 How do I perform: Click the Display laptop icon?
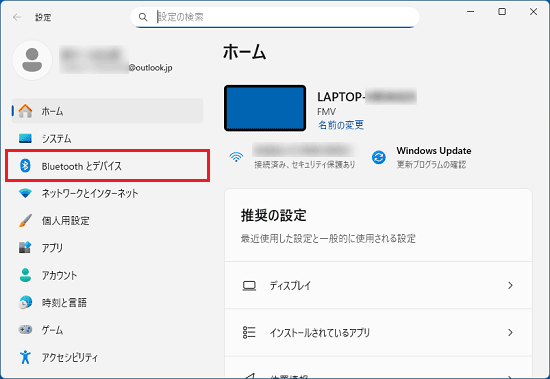click(x=249, y=286)
